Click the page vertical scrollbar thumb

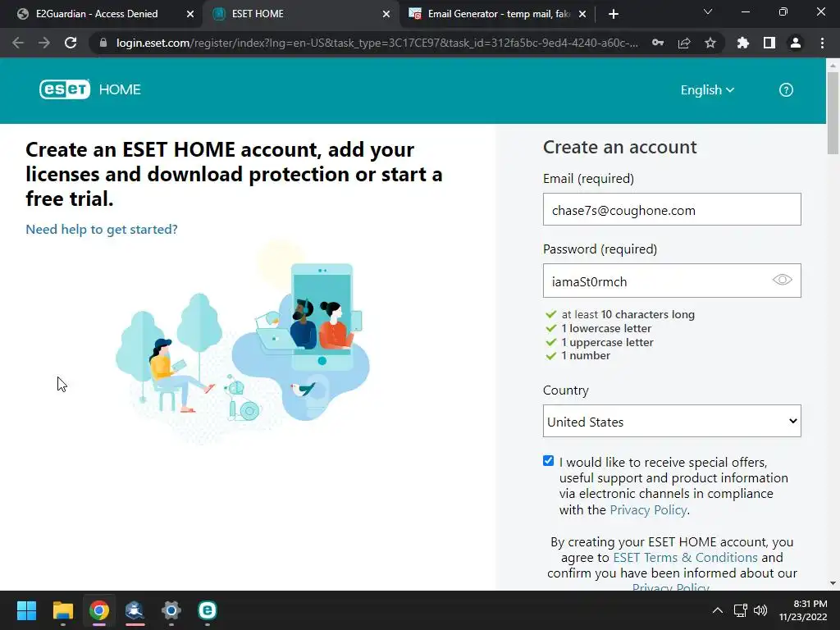tap(833, 112)
